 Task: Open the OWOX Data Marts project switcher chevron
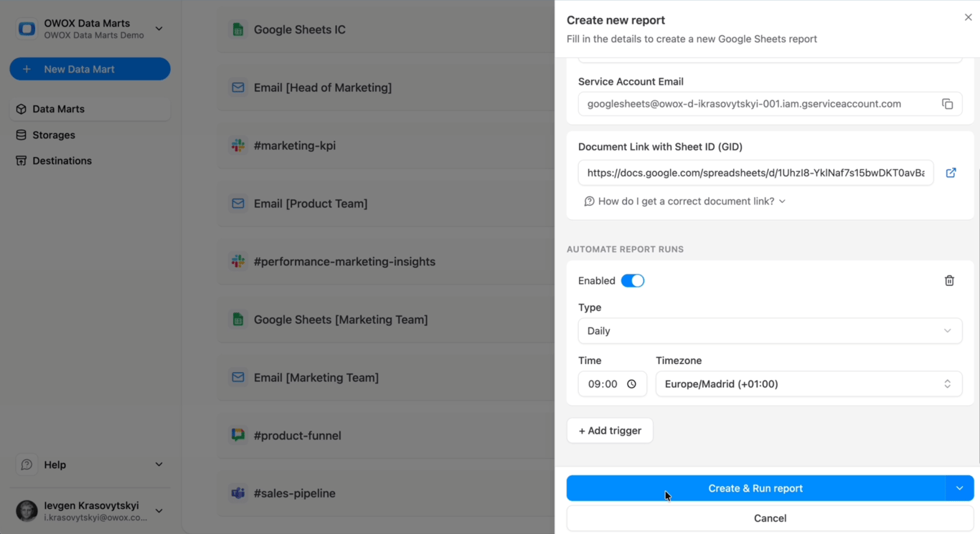pos(159,29)
